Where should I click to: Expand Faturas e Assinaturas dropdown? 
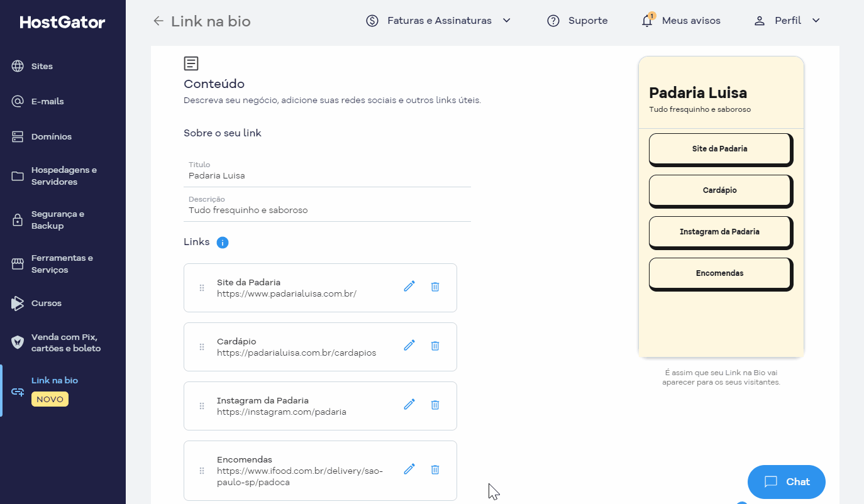506,21
